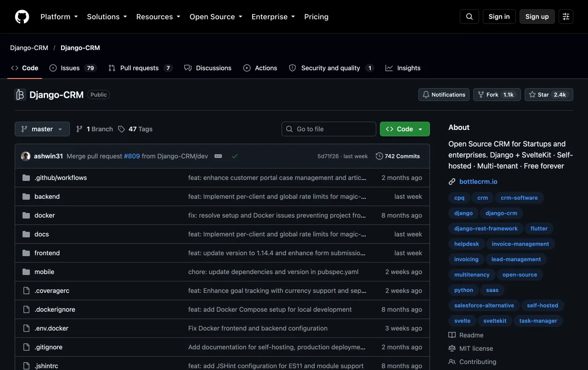Click the bell Notifications button
This screenshot has height=370, width=588.
point(444,95)
